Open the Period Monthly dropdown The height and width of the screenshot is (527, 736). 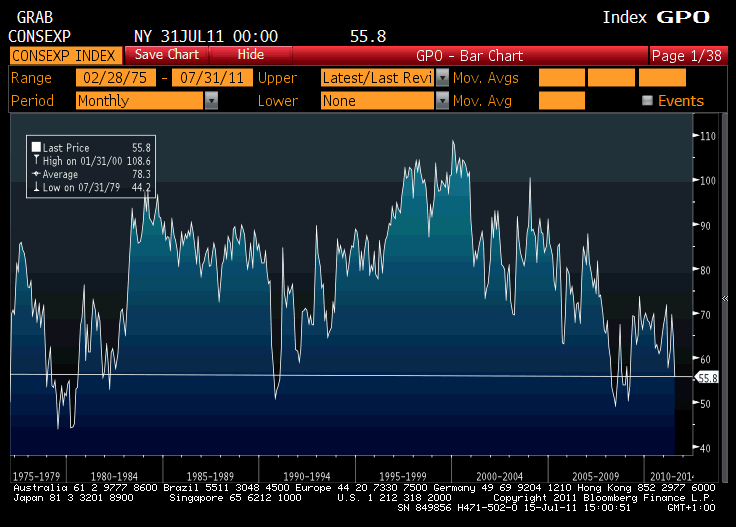pyautogui.click(x=211, y=101)
